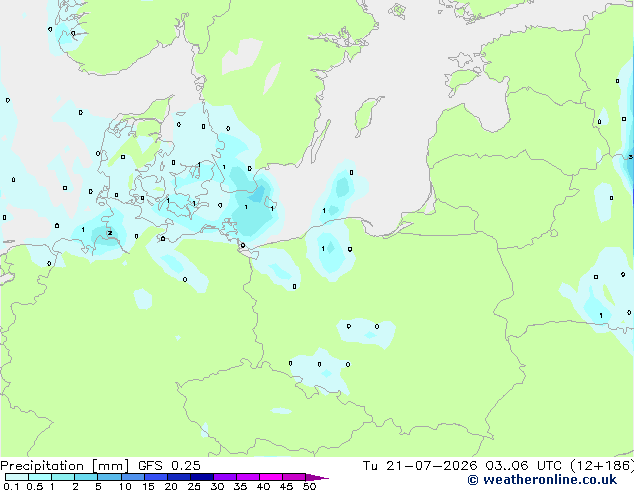Click the '0.1' legend scale label
The height and width of the screenshot is (490, 634).
11,486
